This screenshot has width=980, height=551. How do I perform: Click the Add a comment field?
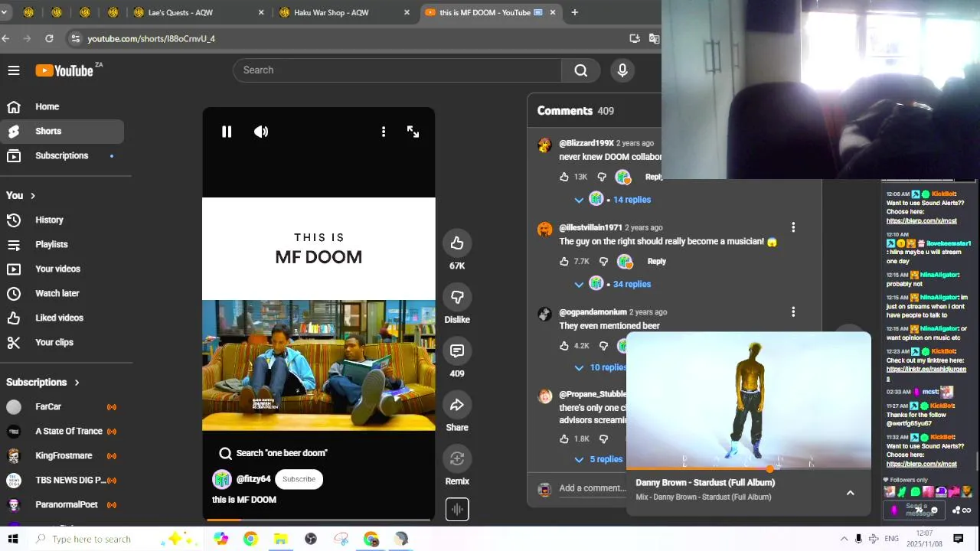pyautogui.click(x=592, y=488)
